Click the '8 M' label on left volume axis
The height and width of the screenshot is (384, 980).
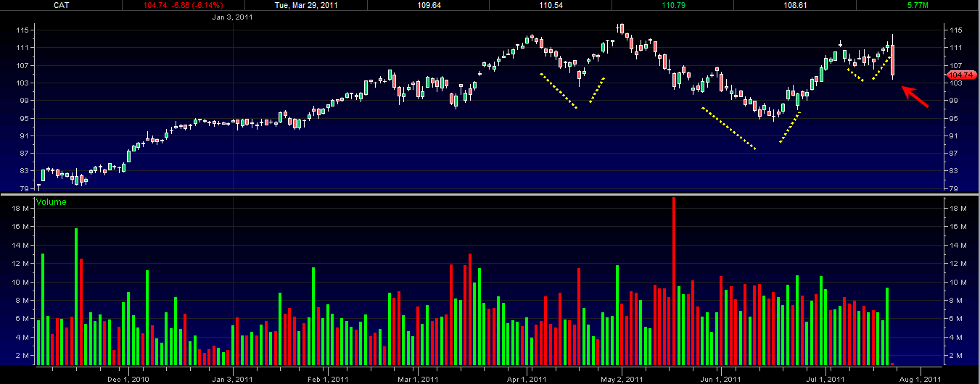point(21,301)
